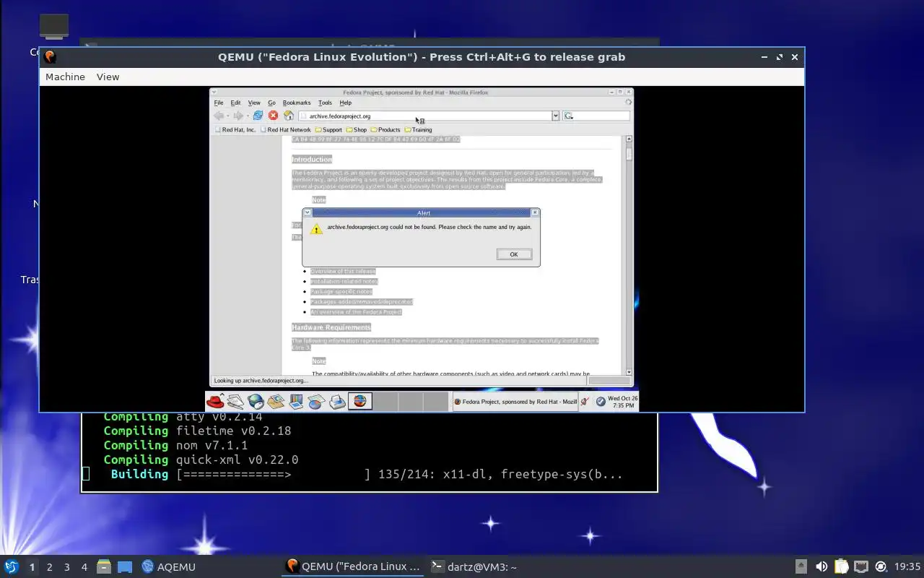Click the show desktop icon in host taskbar
This screenshot has height=578, width=924.
125,566
